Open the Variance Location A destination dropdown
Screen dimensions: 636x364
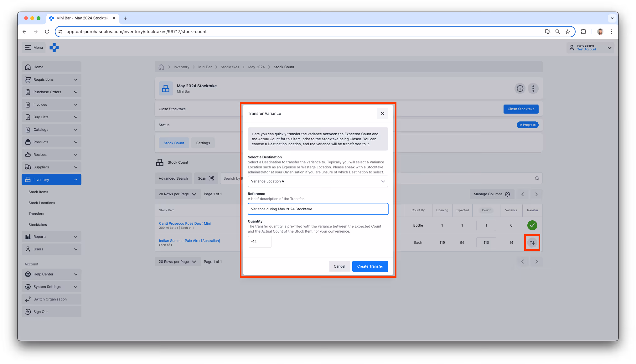(318, 181)
